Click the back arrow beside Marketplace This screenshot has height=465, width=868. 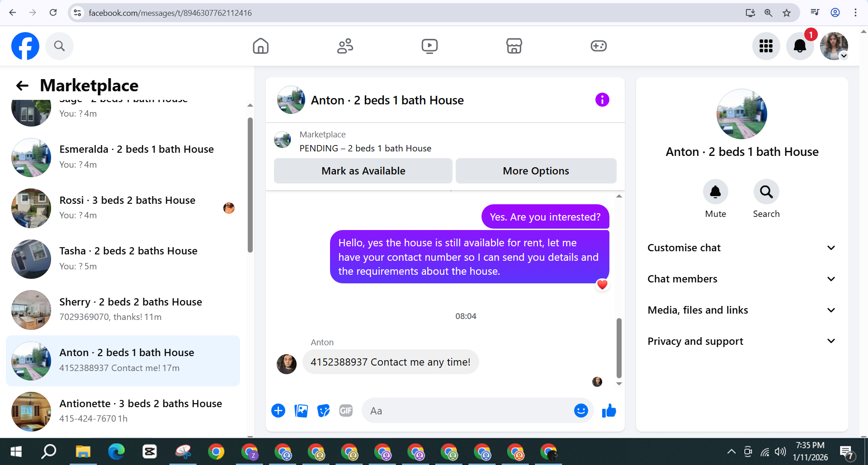point(22,85)
